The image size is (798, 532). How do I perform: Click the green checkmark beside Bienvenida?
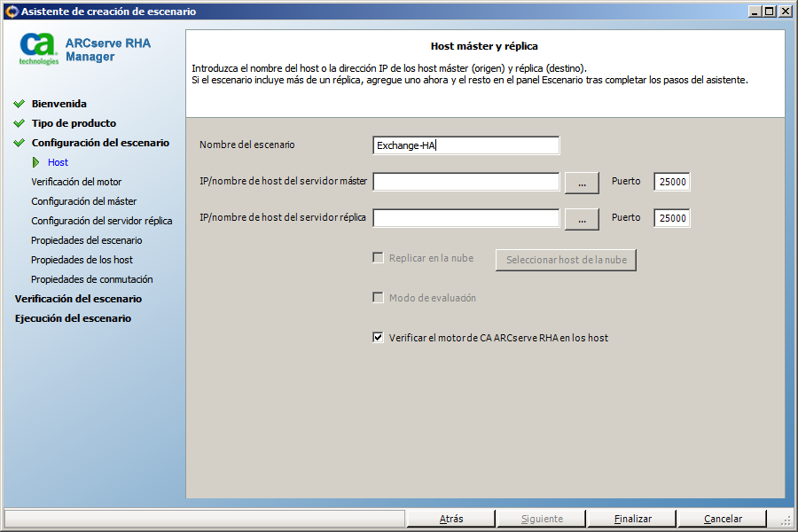[20, 104]
